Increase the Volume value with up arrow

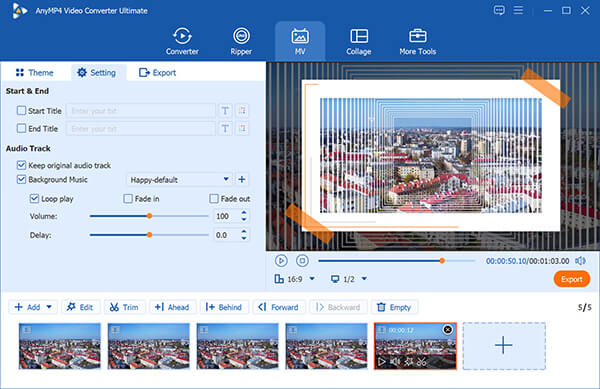(244, 213)
